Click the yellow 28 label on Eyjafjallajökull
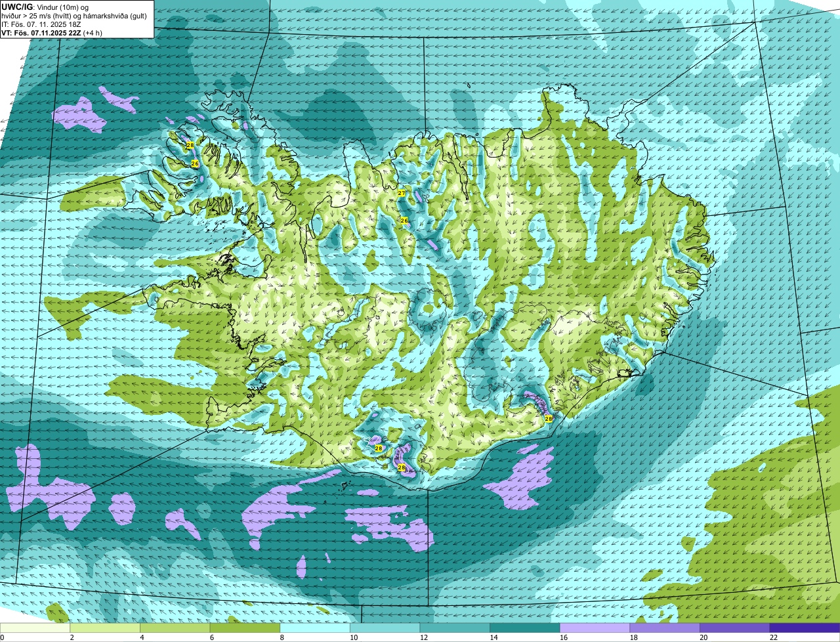This screenshot has width=840, height=642. 379,448
